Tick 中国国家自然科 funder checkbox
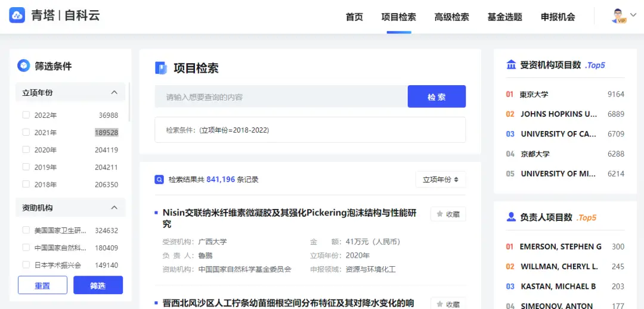The width and height of the screenshot is (644, 309). tap(26, 248)
